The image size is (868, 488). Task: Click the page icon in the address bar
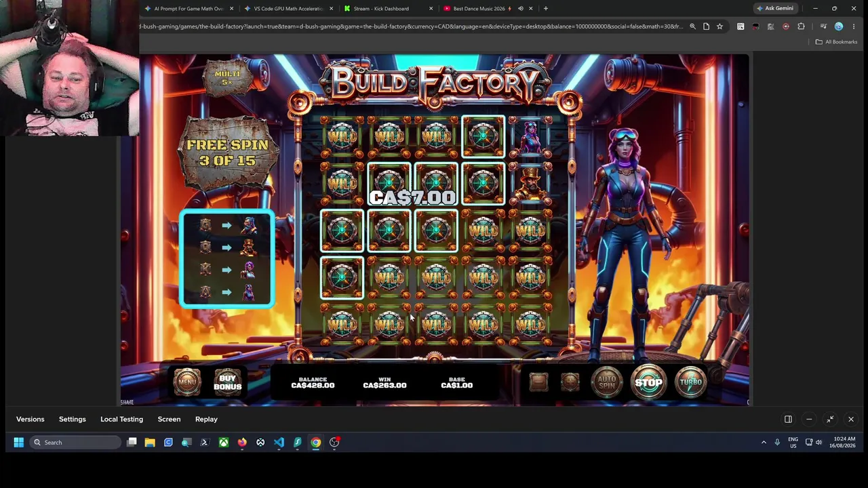click(706, 26)
